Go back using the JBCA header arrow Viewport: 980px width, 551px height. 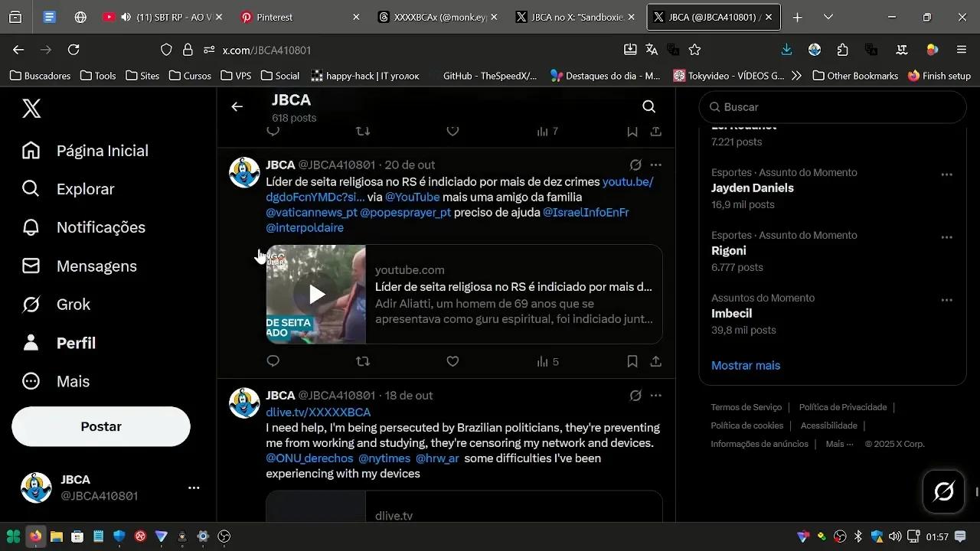click(237, 107)
